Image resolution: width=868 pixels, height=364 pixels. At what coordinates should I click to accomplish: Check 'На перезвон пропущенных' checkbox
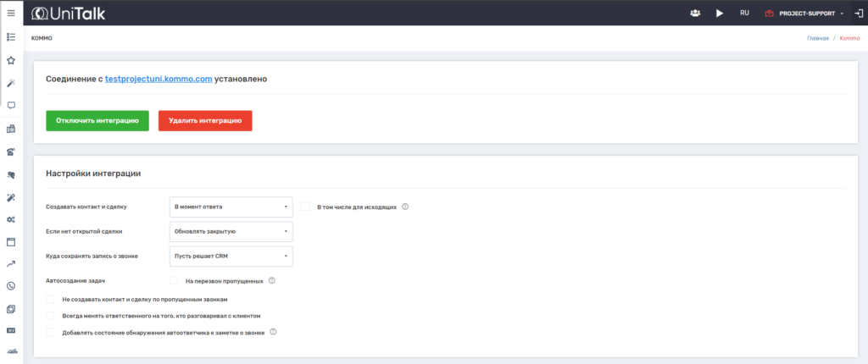click(174, 280)
